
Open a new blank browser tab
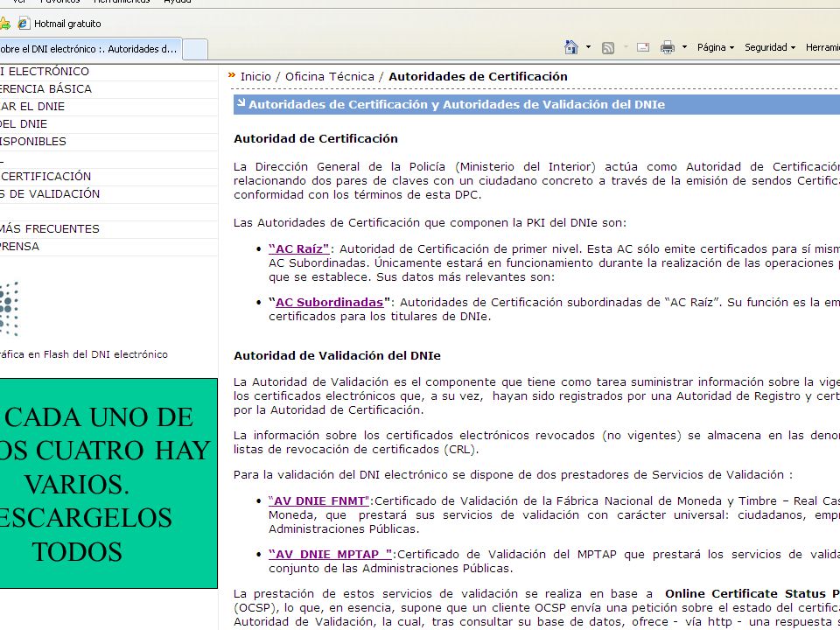pyautogui.click(x=195, y=49)
